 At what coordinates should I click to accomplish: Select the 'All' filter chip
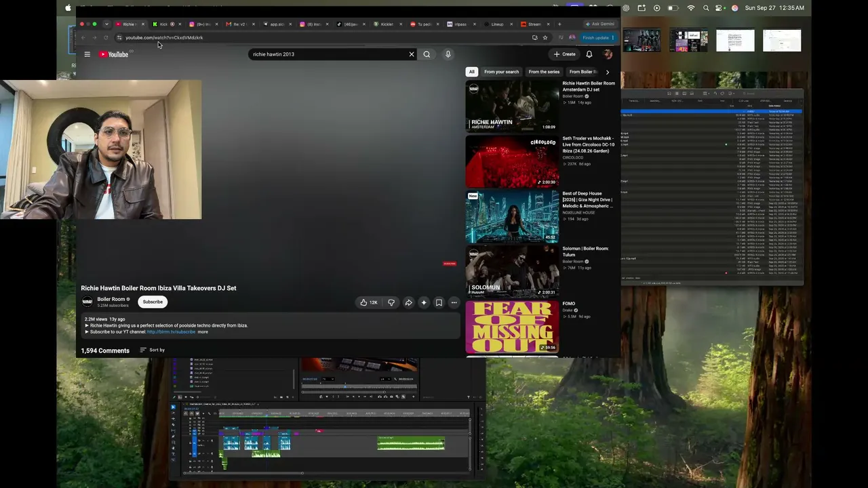pos(471,72)
